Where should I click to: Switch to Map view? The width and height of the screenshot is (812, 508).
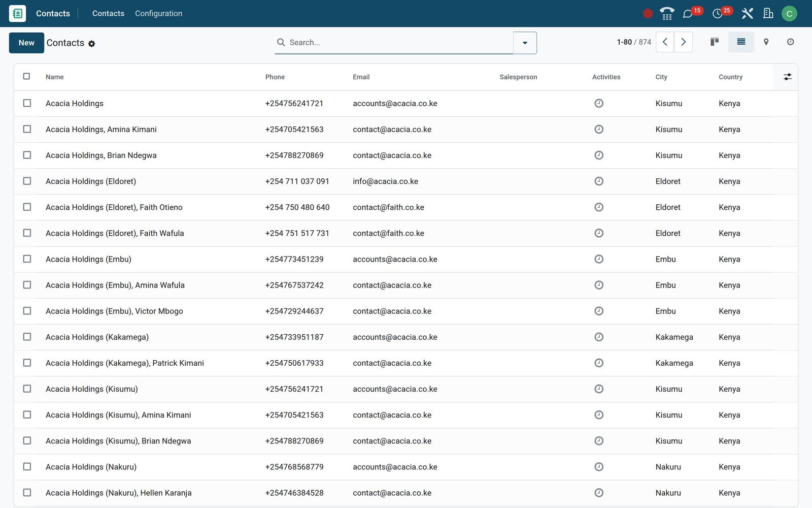766,42
